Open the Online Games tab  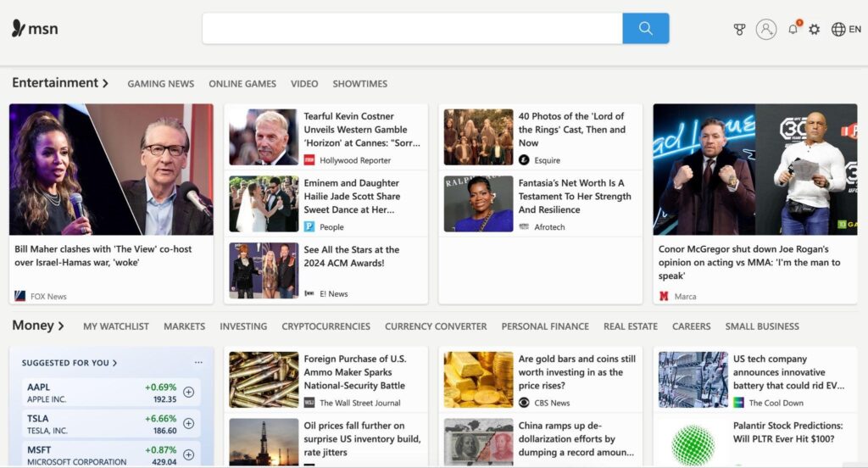click(x=242, y=84)
